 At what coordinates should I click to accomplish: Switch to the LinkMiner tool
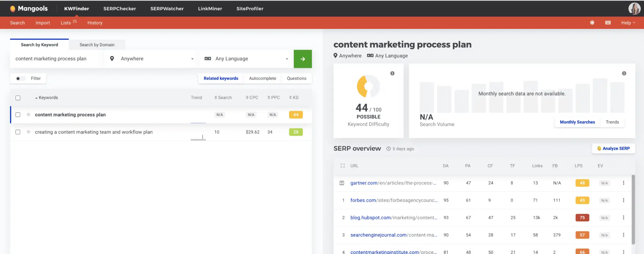(x=210, y=9)
